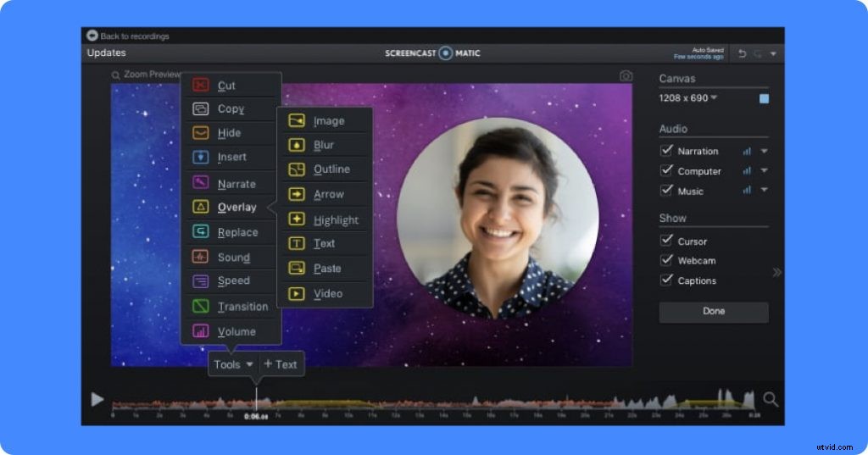Open Computer audio level bars
The image size is (868, 455).
coord(747,171)
